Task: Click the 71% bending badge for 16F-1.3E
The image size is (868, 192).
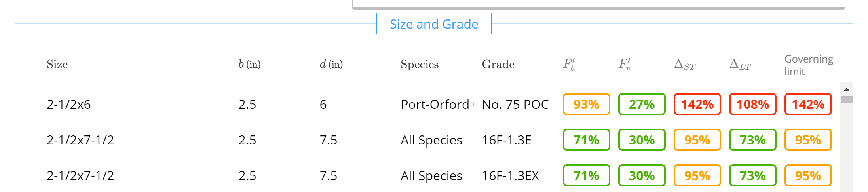Action: [586, 140]
